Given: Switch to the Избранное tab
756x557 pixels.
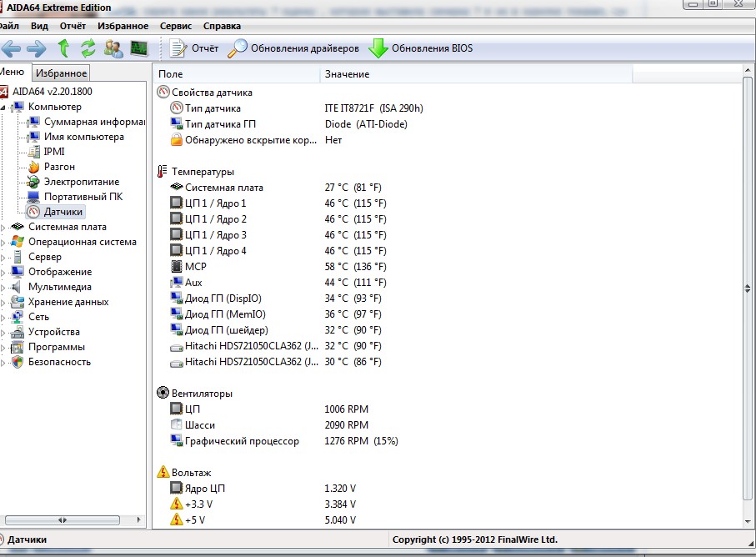Looking at the screenshot, I should tap(61, 73).
